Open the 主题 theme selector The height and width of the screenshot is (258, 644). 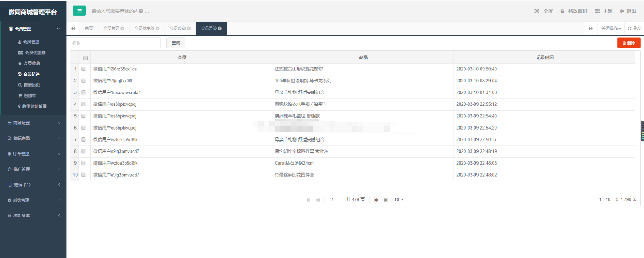click(x=603, y=11)
